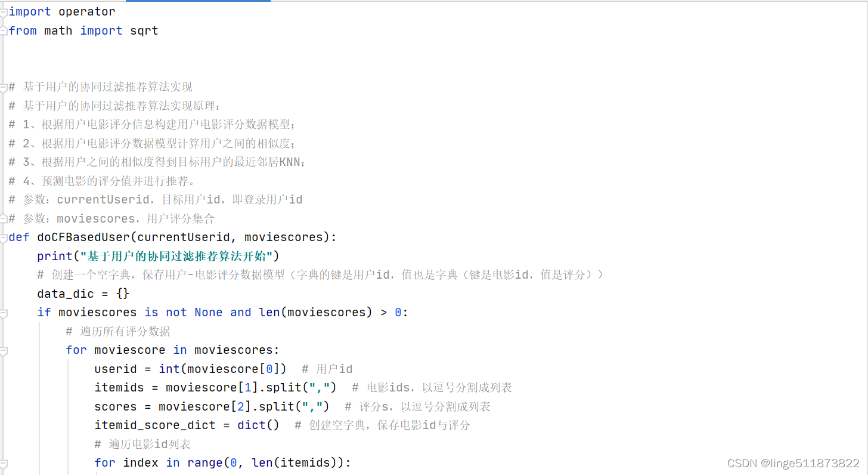Click the 'sqrt' import name
The image size is (868, 475).
144,30
